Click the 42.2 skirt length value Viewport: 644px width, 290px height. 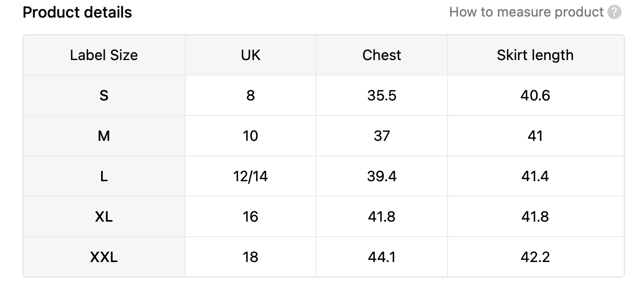tap(536, 257)
